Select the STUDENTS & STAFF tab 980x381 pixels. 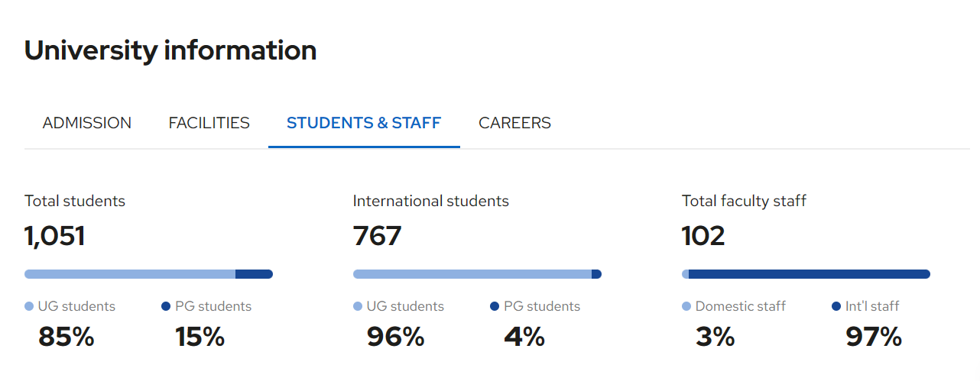tap(364, 123)
